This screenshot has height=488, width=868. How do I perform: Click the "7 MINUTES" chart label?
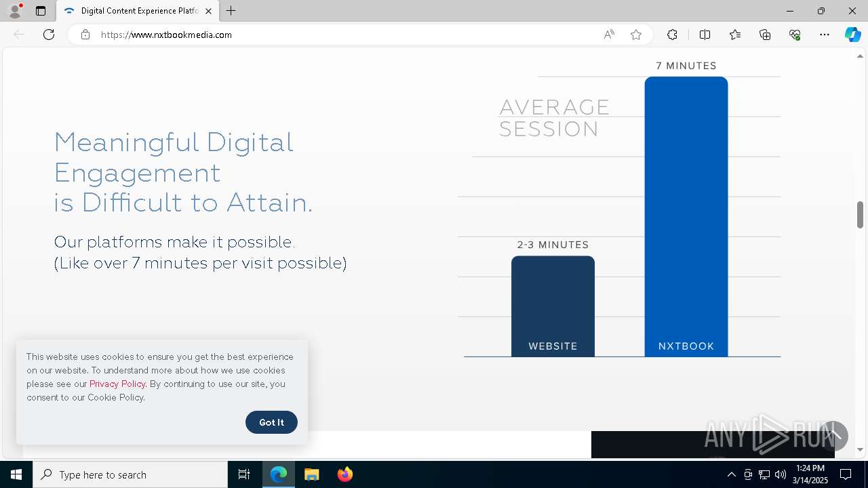click(x=686, y=66)
